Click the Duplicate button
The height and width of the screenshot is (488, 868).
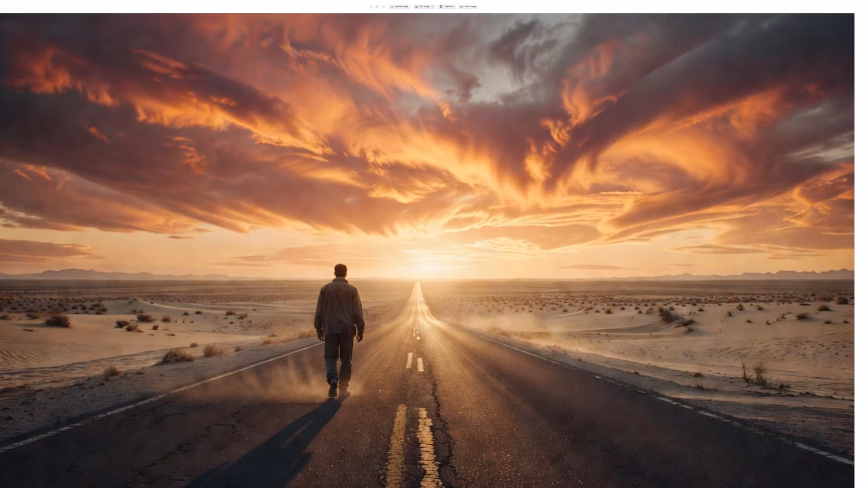pyautogui.click(x=447, y=6)
